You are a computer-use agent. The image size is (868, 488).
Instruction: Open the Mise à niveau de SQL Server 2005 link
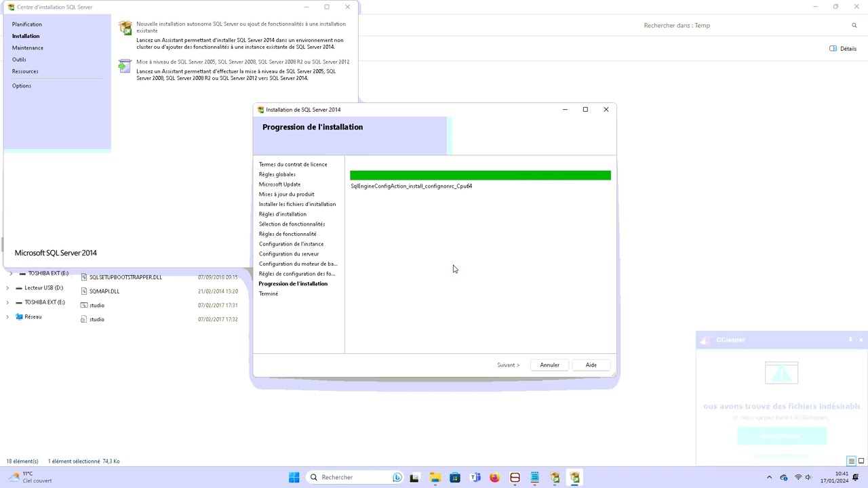(243, 62)
